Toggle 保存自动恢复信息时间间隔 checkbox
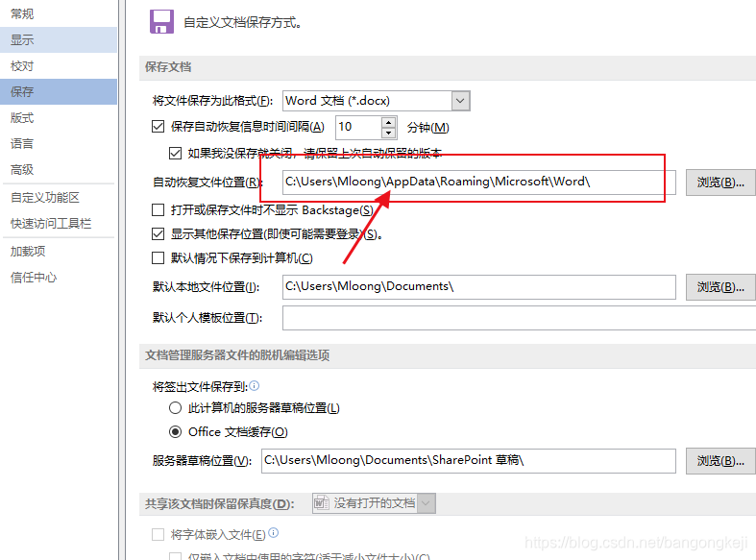 pos(158,126)
